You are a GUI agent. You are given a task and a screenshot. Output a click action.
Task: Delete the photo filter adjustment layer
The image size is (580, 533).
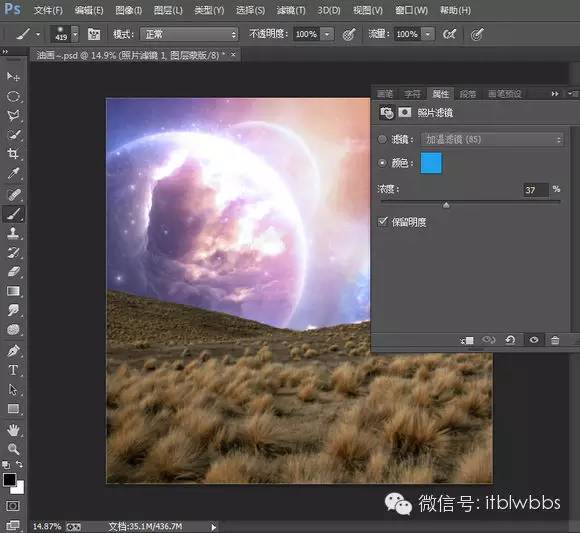(555, 340)
